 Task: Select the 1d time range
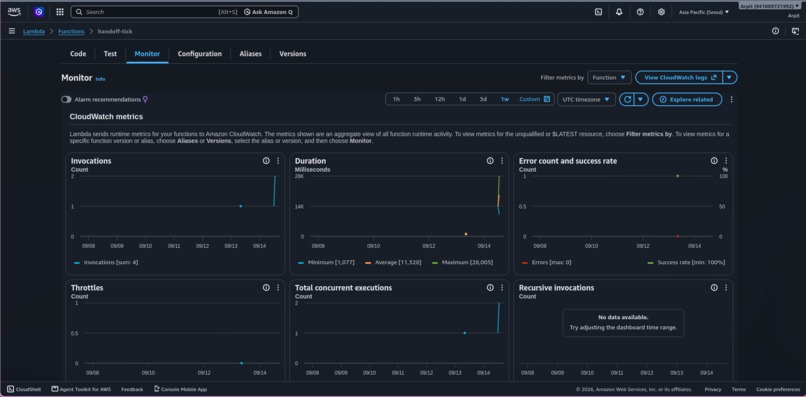point(462,99)
